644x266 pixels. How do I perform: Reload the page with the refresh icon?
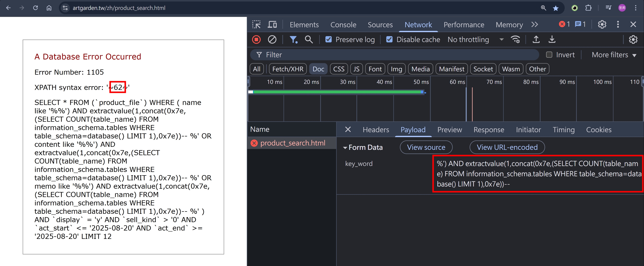[36, 8]
